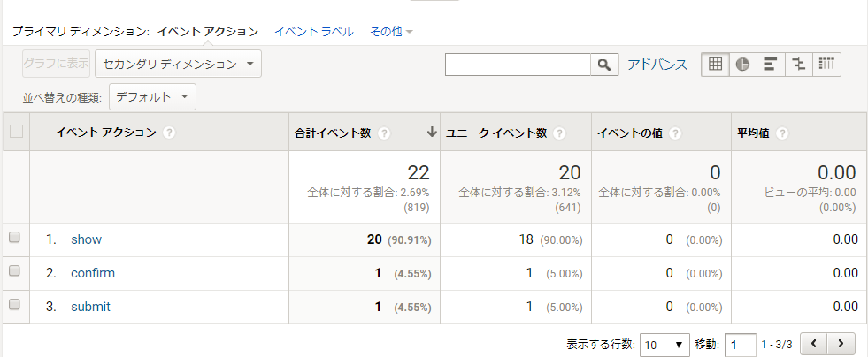The width and height of the screenshot is (868, 357).
Task: Go to next page arrow
Action: tap(841, 345)
